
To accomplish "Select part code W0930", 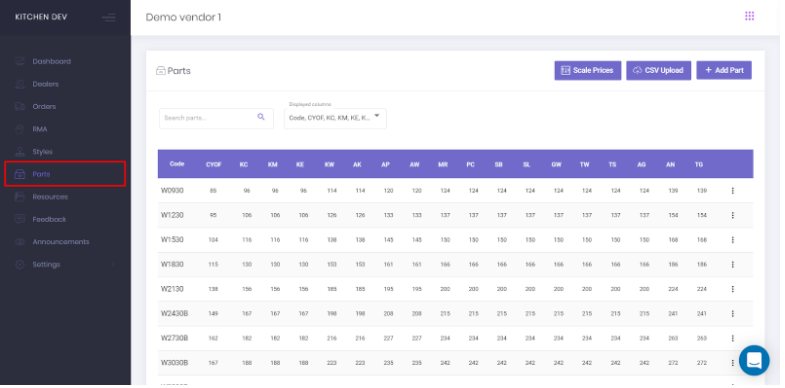I will pos(172,191).
